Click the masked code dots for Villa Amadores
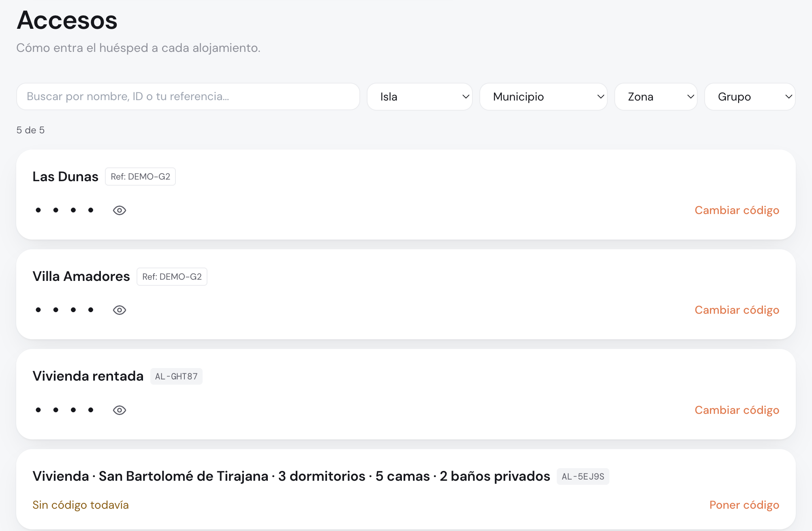The height and width of the screenshot is (531, 812). pos(64,310)
